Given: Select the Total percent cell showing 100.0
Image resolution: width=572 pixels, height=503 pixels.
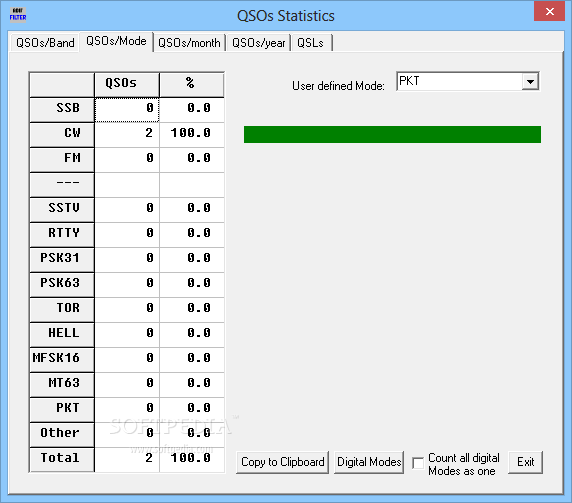Looking at the screenshot, I should [x=192, y=460].
